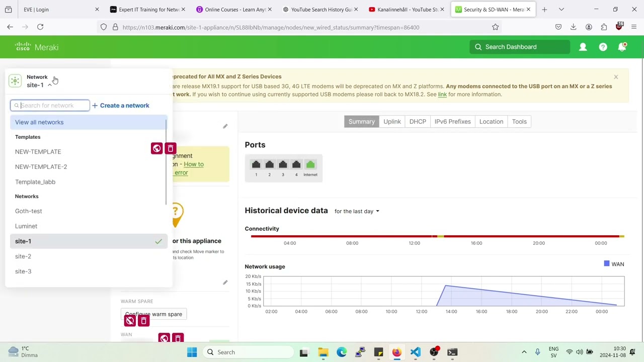
Task: Click the pencil edit icon above Warm Spare
Action: pos(225,283)
